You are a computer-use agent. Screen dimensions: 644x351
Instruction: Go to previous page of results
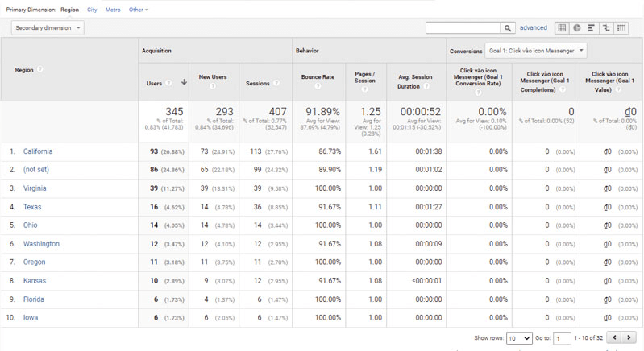pyautogui.click(x=615, y=338)
